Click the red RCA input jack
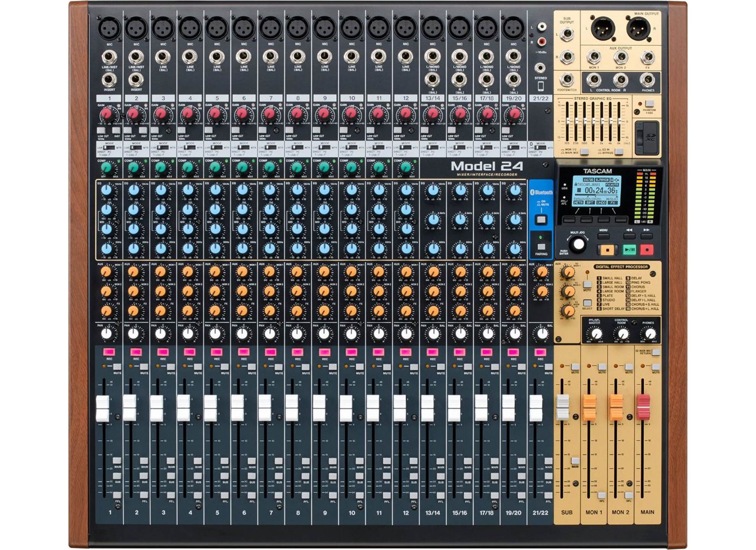The width and height of the screenshot is (756, 550). coord(541,42)
